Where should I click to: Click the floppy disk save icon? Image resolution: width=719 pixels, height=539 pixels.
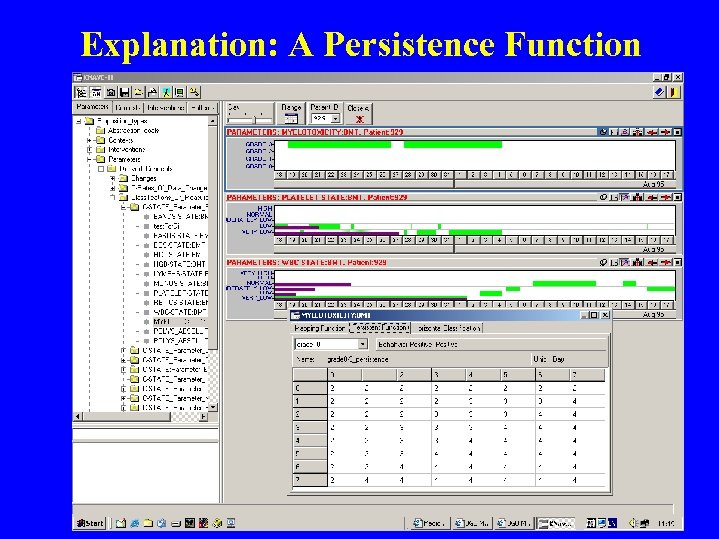click(x=124, y=92)
